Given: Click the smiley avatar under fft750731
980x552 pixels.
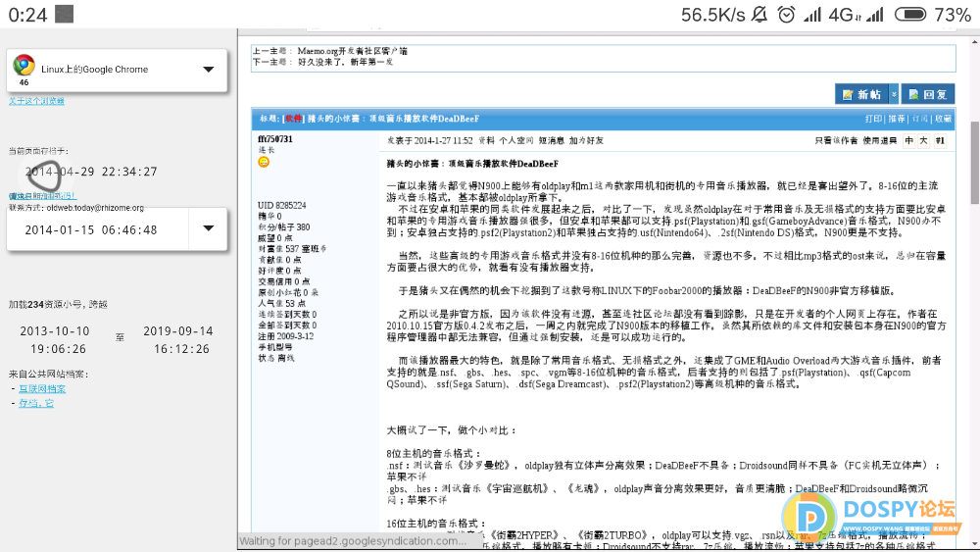Looking at the screenshot, I should click(x=264, y=162).
